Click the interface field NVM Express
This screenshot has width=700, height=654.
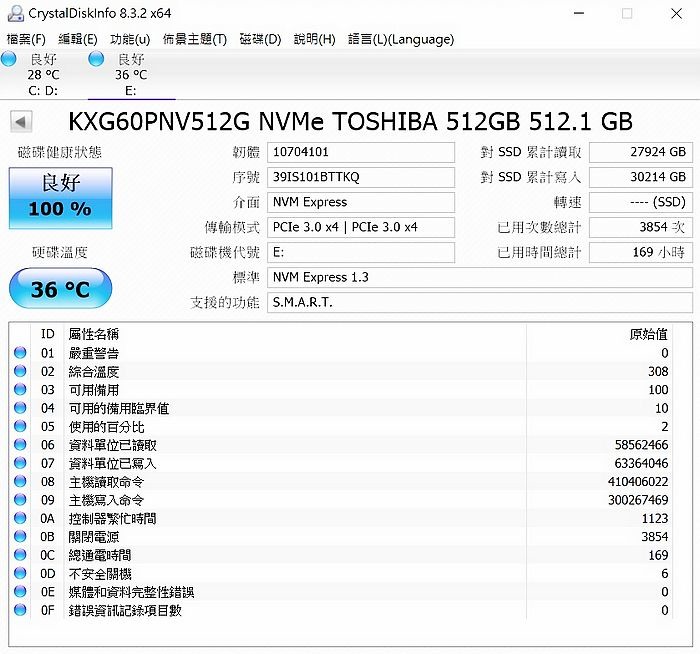pos(361,202)
